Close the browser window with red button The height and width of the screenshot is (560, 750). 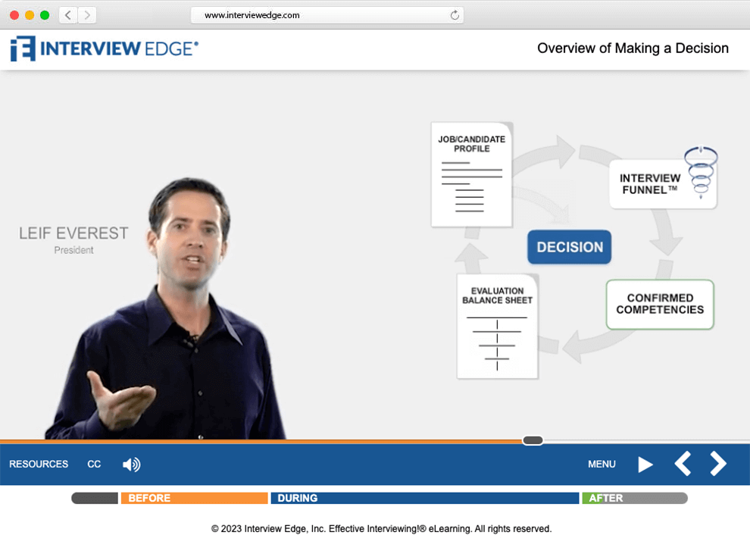click(x=14, y=15)
